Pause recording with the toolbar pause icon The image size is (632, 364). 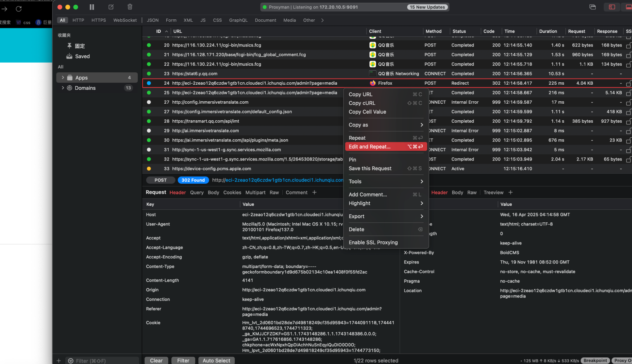coord(92,7)
